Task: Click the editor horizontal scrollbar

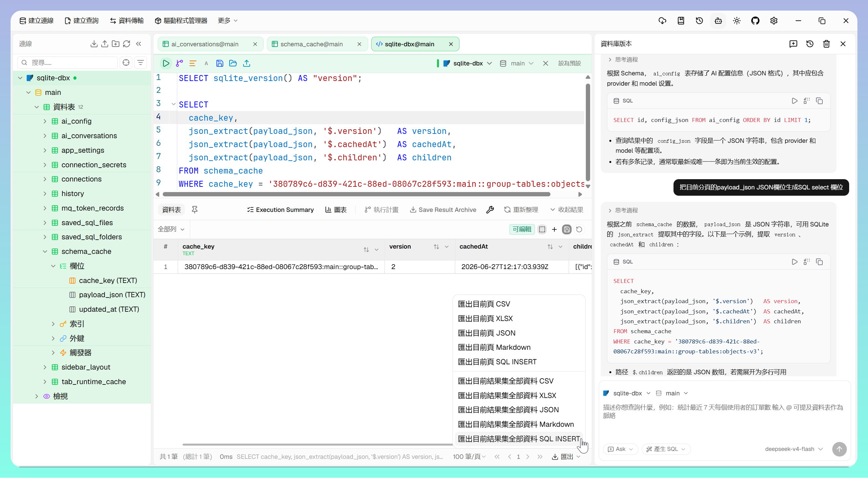Action: coord(356,194)
